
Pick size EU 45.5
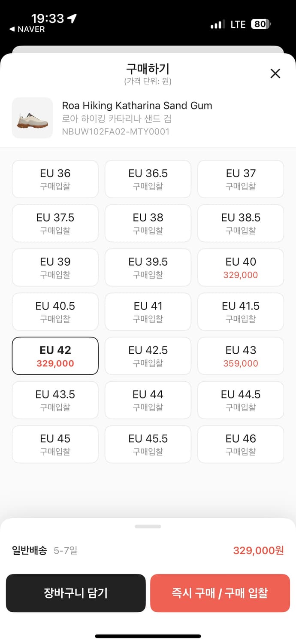(148, 444)
